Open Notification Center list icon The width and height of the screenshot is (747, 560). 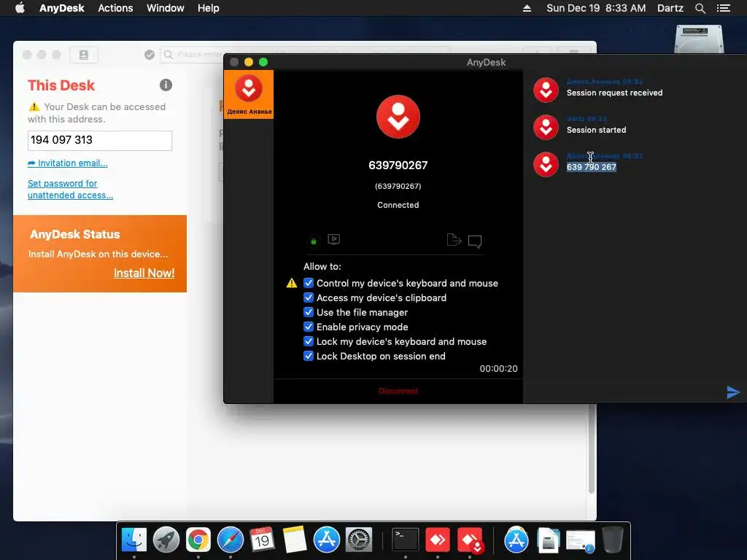tap(724, 8)
